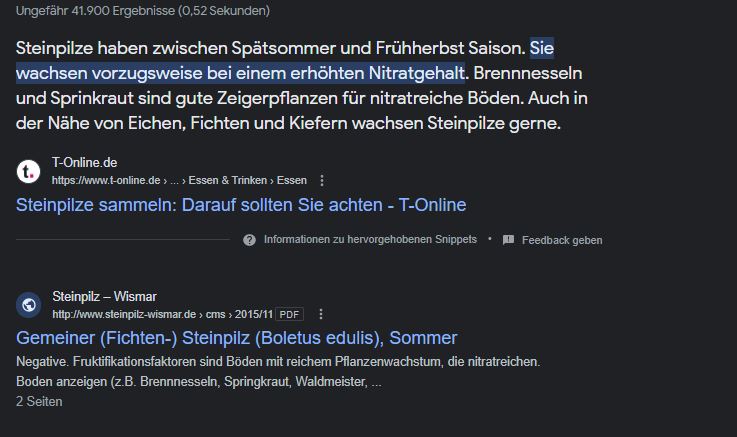This screenshot has width=737, height=437.
Task: Open three-dot menu for T-Online result
Action: [x=322, y=181]
